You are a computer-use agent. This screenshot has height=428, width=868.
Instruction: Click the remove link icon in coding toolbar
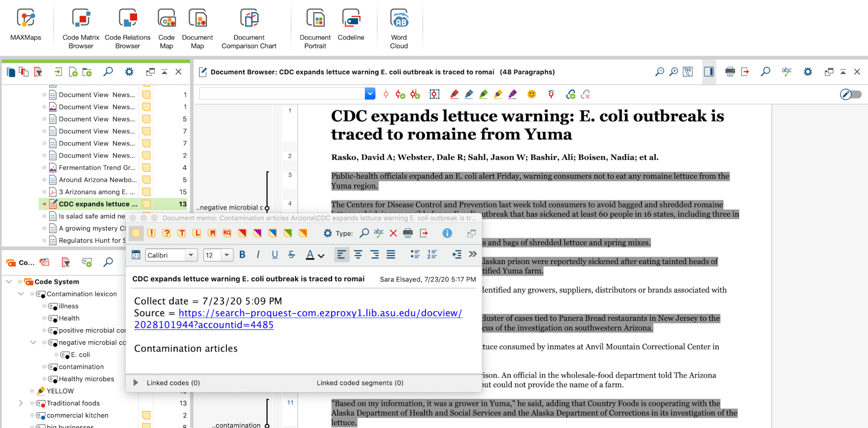585,94
